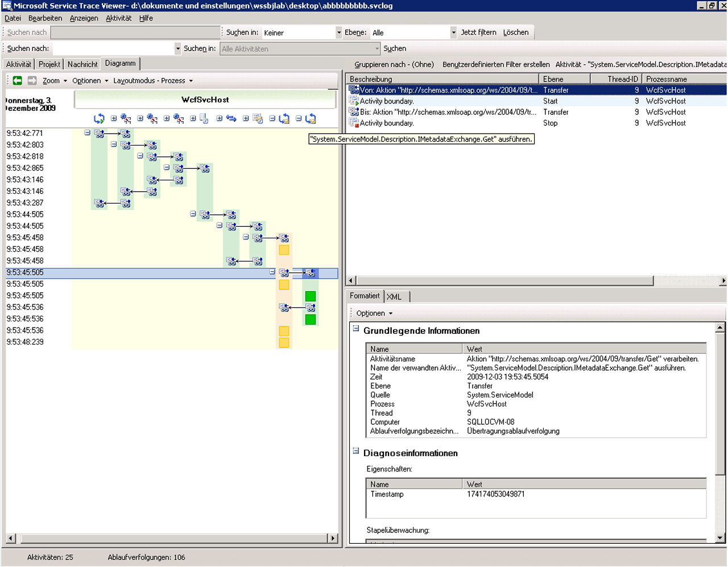The width and height of the screenshot is (728, 567).
Task: Click Gruppieren nach - (Ohne)
Action: [394, 65]
